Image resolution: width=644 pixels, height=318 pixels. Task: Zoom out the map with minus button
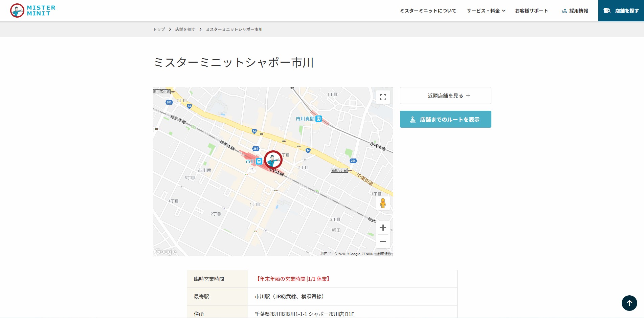coord(383,241)
